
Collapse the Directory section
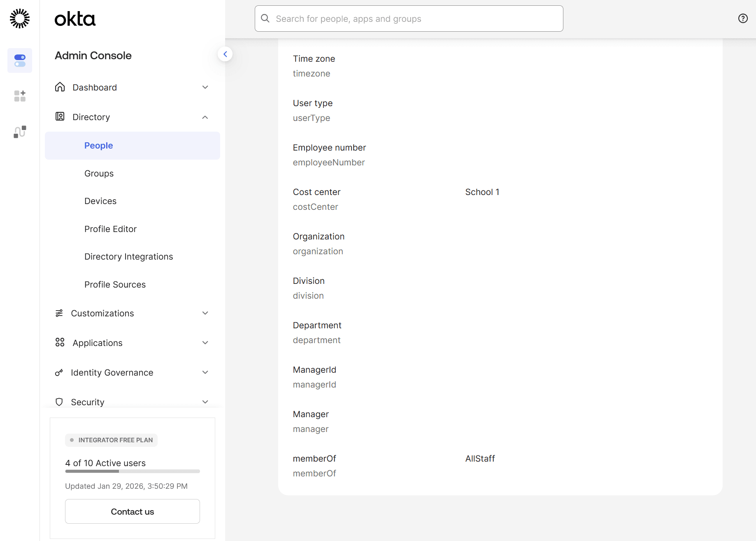tap(205, 117)
